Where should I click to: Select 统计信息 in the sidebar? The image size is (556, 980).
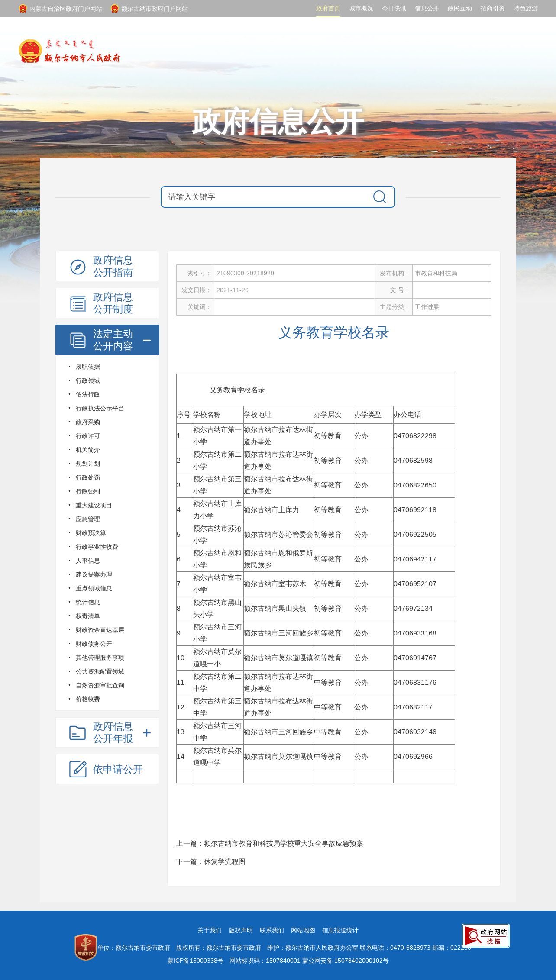(x=88, y=602)
